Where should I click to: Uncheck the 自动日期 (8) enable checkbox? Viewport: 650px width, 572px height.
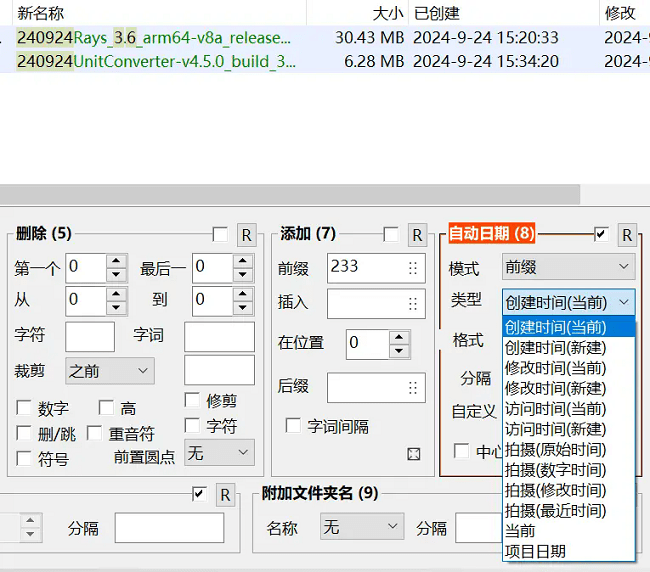pyautogui.click(x=601, y=234)
